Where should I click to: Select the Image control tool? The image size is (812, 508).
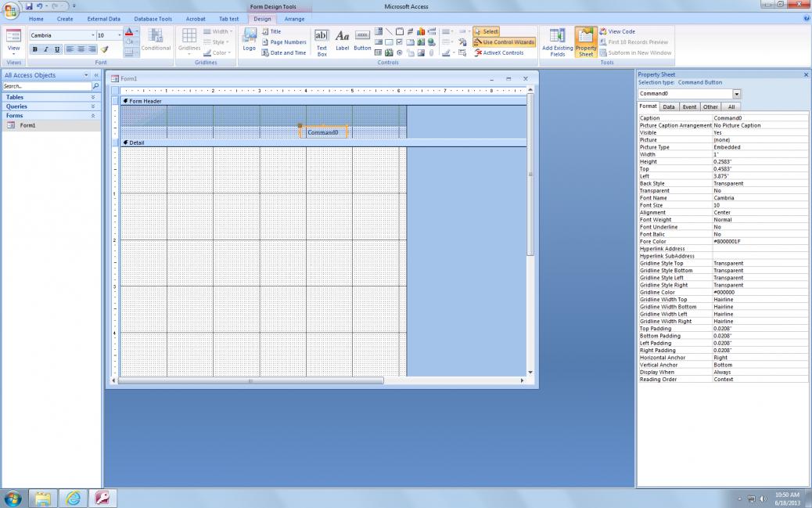[x=421, y=52]
